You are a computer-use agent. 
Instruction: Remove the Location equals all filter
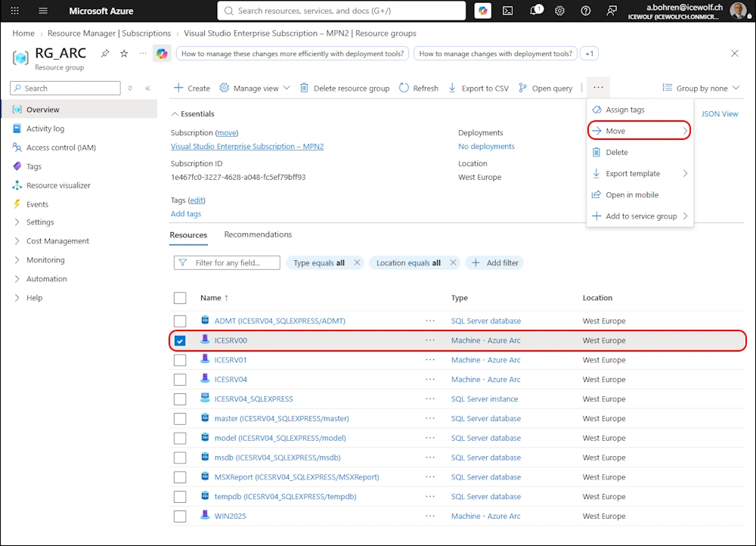(453, 262)
